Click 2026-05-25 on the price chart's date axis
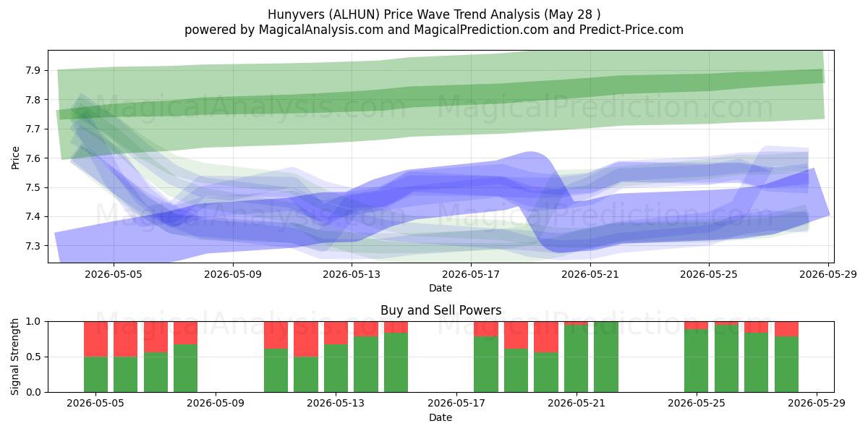The image size is (868, 434). click(709, 274)
